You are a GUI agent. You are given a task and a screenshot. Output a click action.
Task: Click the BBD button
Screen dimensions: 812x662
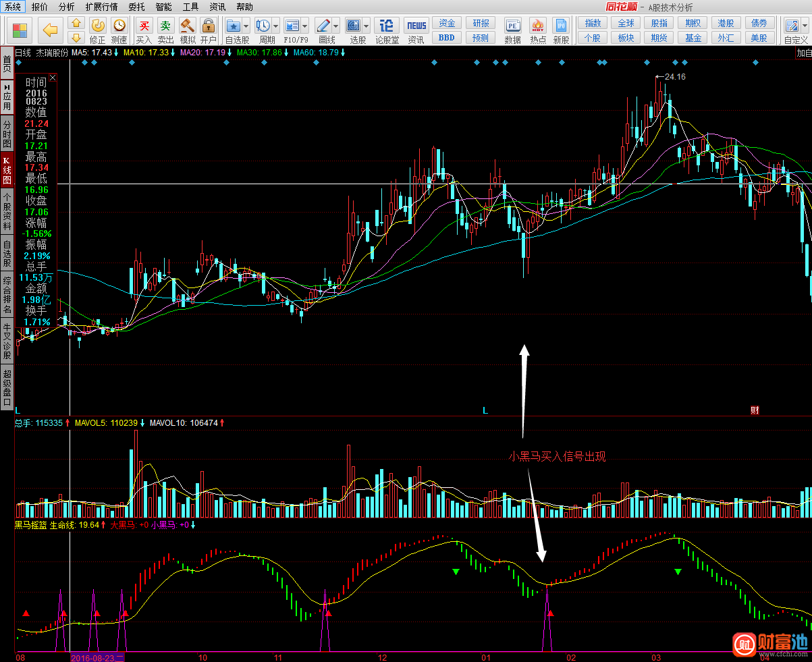(x=447, y=38)
